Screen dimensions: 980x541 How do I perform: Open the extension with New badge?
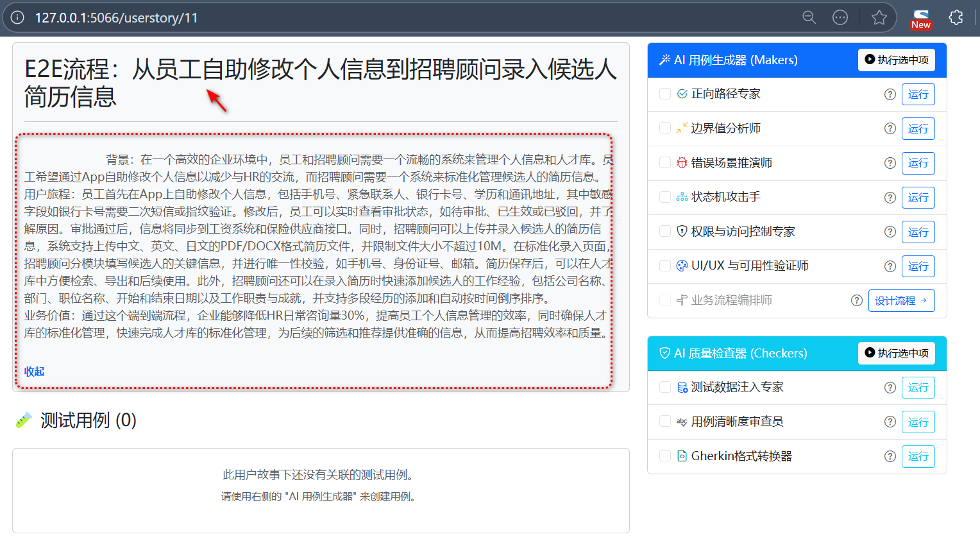(x=921, y=19)
